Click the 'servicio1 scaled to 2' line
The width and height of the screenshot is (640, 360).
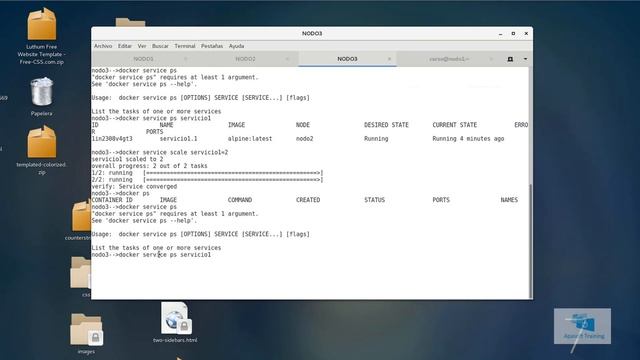(127, 159)
